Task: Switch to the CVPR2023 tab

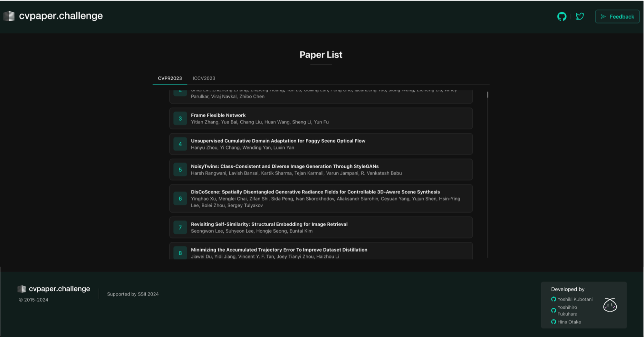Action: coord(170,78)
